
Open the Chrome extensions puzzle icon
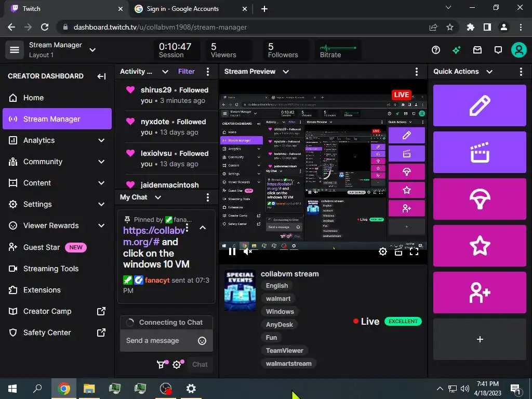(471, 27)
